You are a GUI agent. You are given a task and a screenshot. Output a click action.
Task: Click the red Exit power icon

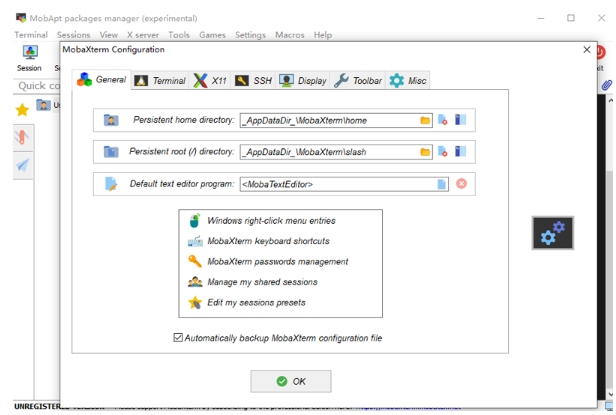[x=601, y=52]
